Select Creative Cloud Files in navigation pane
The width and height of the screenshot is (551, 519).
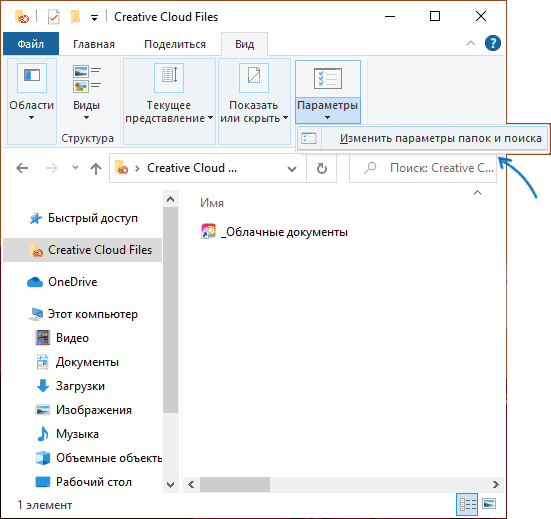[x=83, y=250]
